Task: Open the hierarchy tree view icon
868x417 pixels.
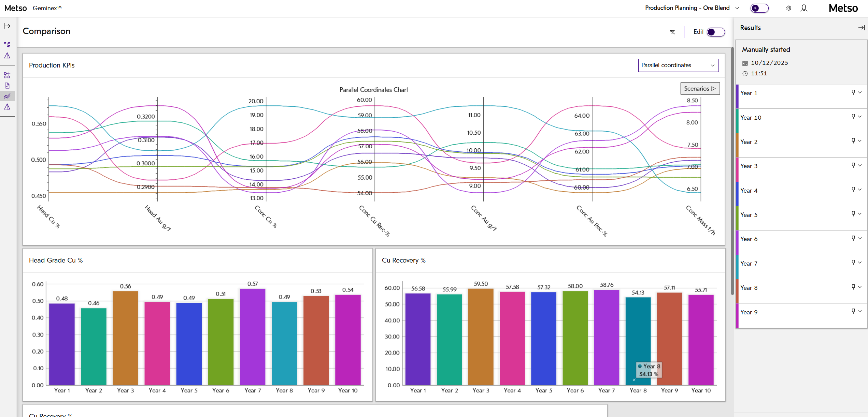Action: point(7,45)
